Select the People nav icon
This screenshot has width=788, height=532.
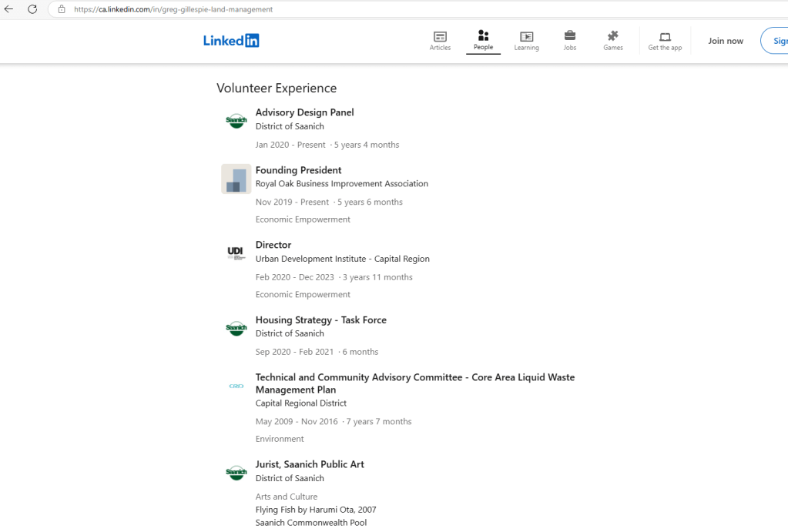click(x=483, y=35)
